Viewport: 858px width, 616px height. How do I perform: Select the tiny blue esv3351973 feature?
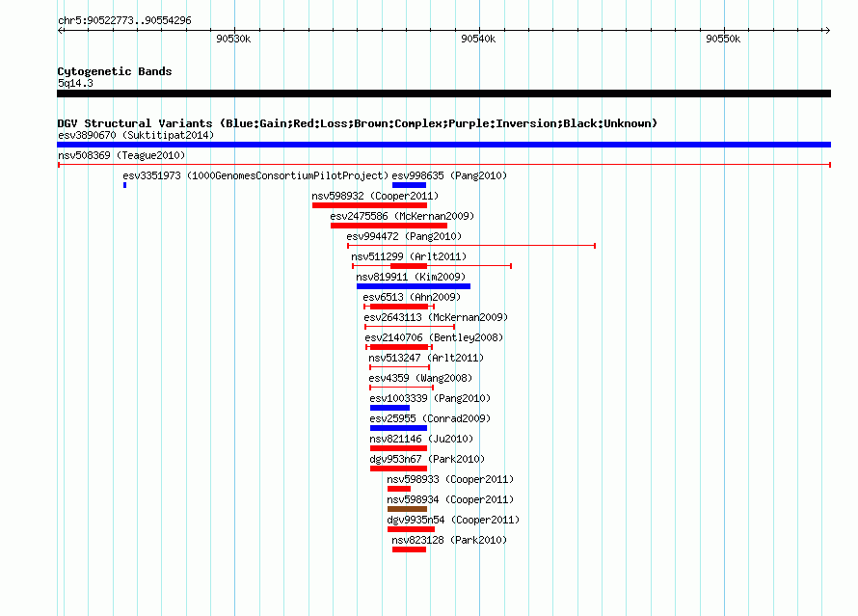tap(124, 185)
